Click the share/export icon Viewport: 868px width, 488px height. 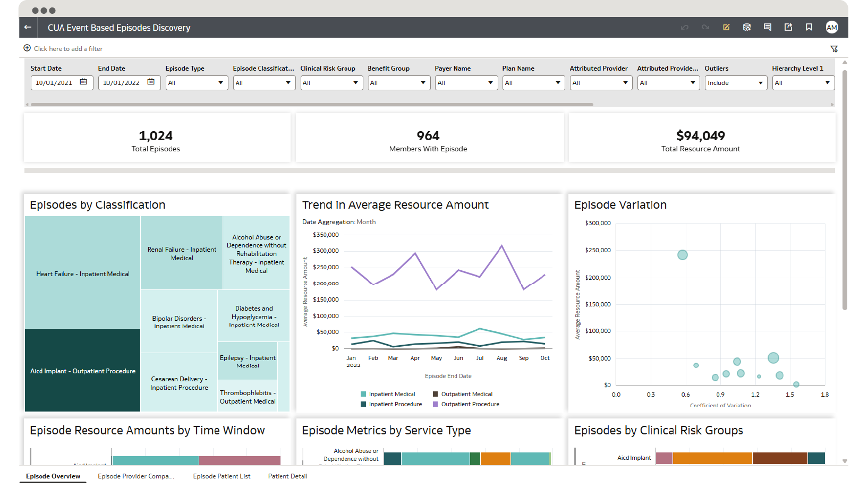click(788, 27)
